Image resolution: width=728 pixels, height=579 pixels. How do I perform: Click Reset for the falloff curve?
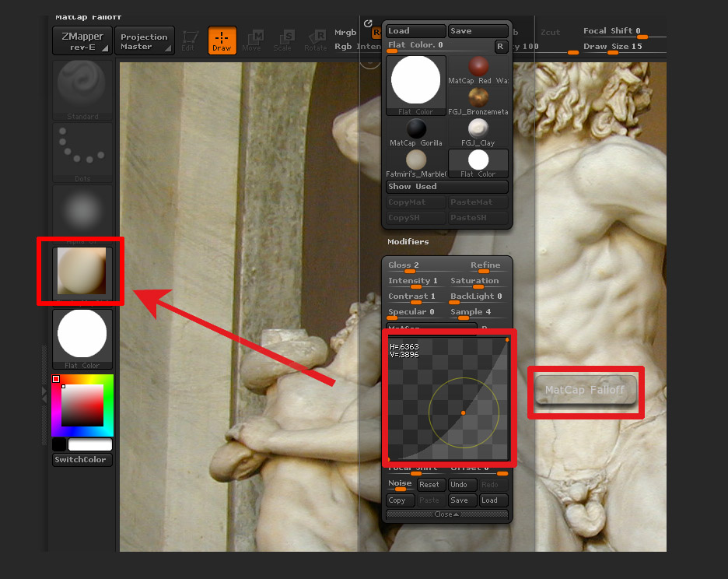tap(429, 485)
